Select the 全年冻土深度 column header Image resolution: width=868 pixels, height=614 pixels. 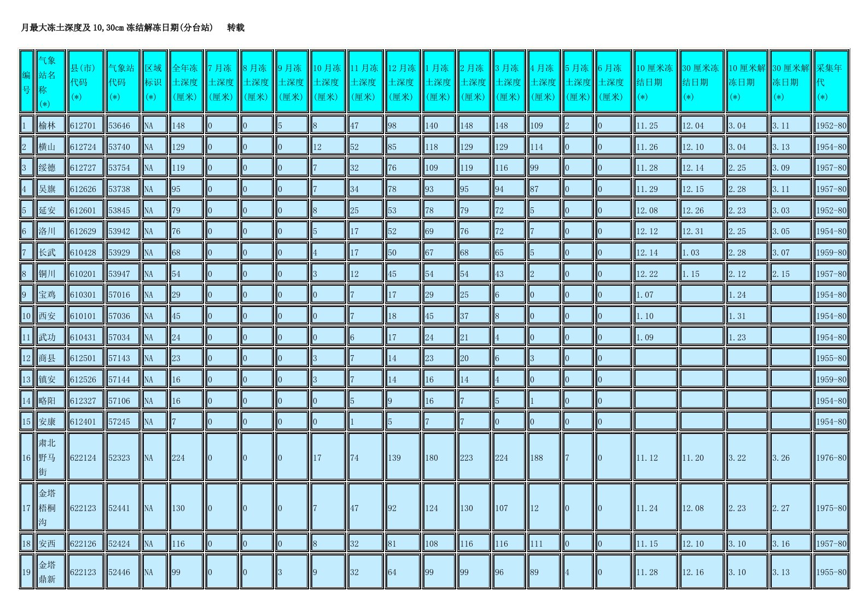point(186,82)
